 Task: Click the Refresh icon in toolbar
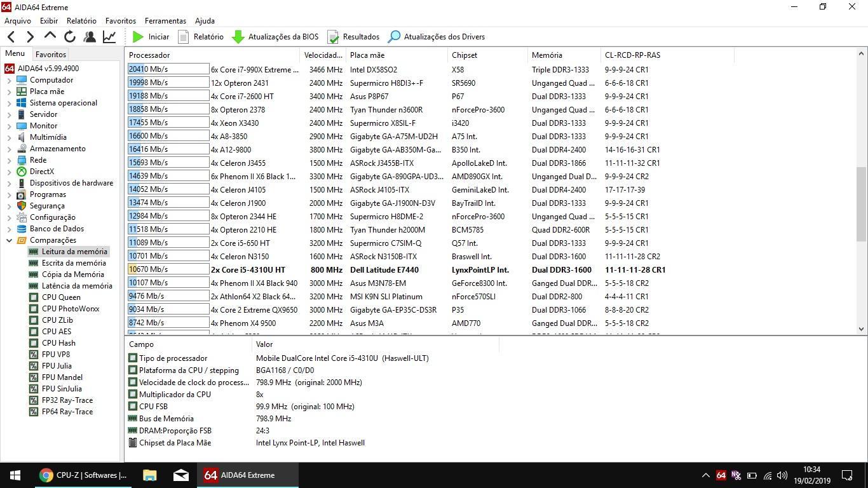tap(70, 37)
